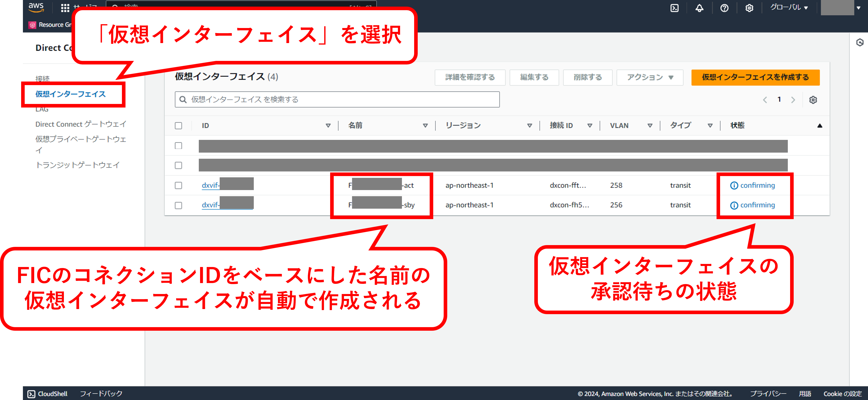This screenshot has height=400, width=868.
Task: Click the フィードバック footer link
Action: (101, 394)
